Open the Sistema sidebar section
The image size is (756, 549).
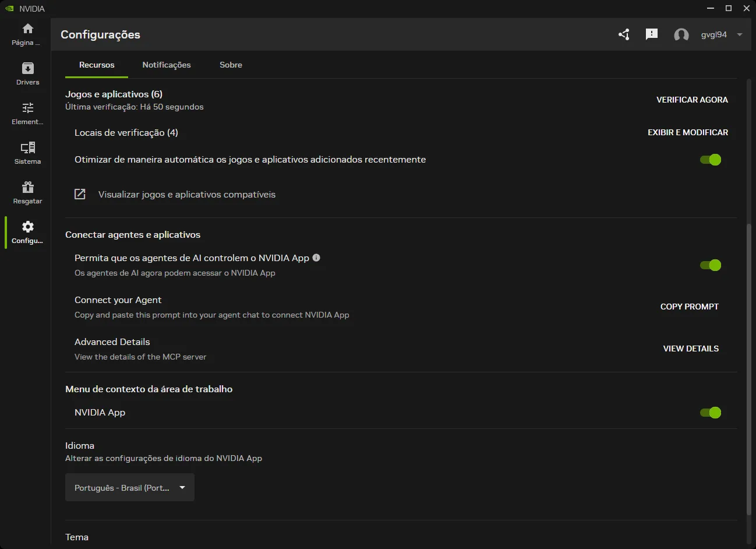tap(27, 153)
